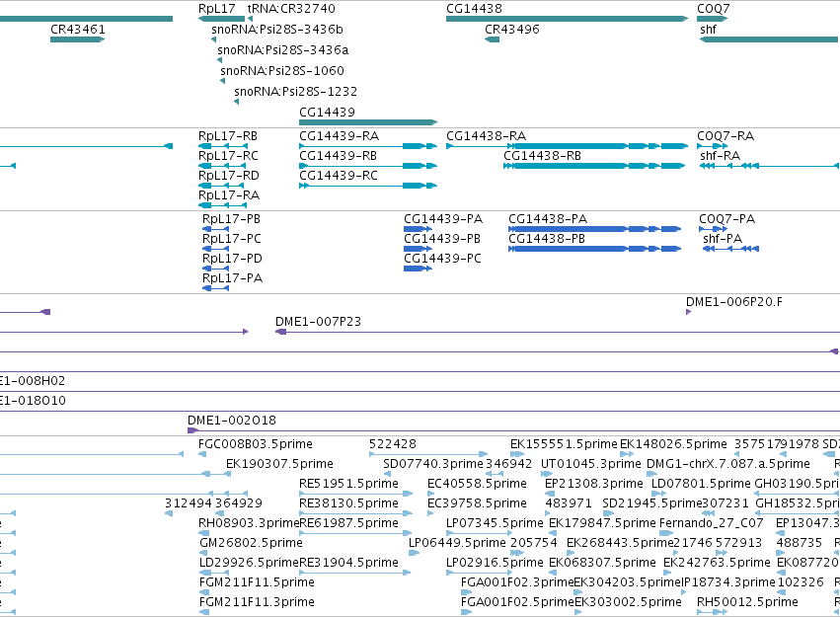This screenshot has height=617, width=840.
Task: Select protein CG14439-PC
Action: [x=442, y=259]
